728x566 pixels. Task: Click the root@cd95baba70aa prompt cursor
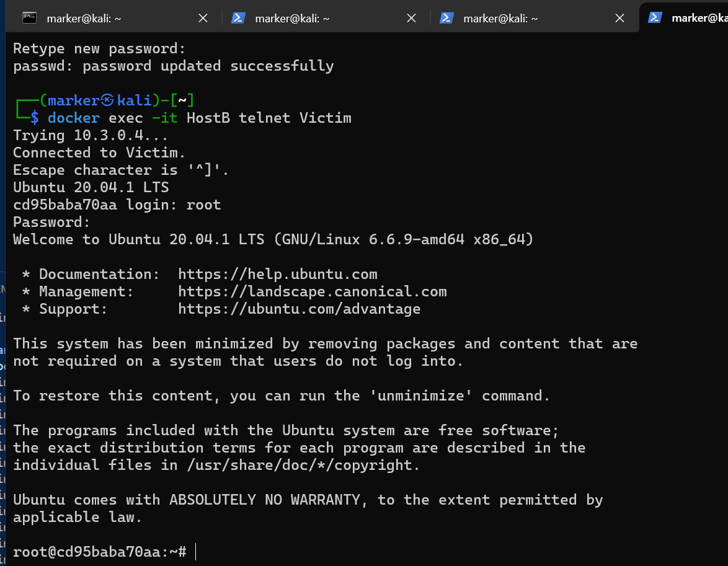[195, 552]
